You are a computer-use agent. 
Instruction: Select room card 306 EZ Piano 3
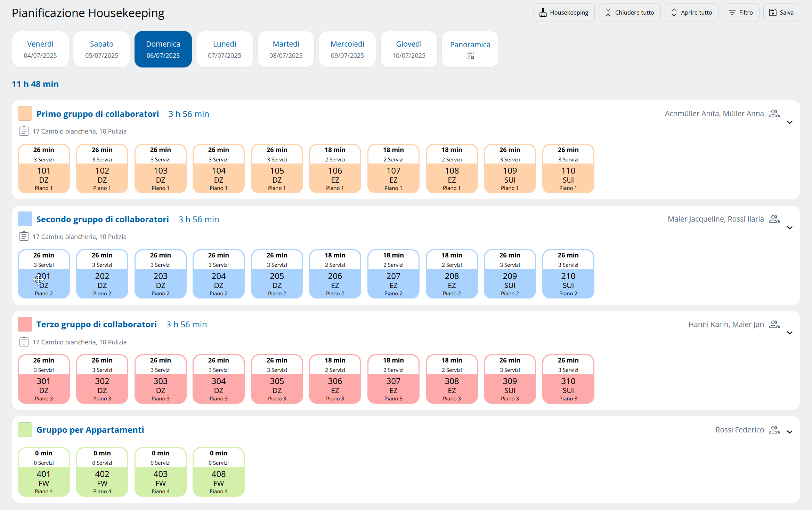(x=335, y=379)
